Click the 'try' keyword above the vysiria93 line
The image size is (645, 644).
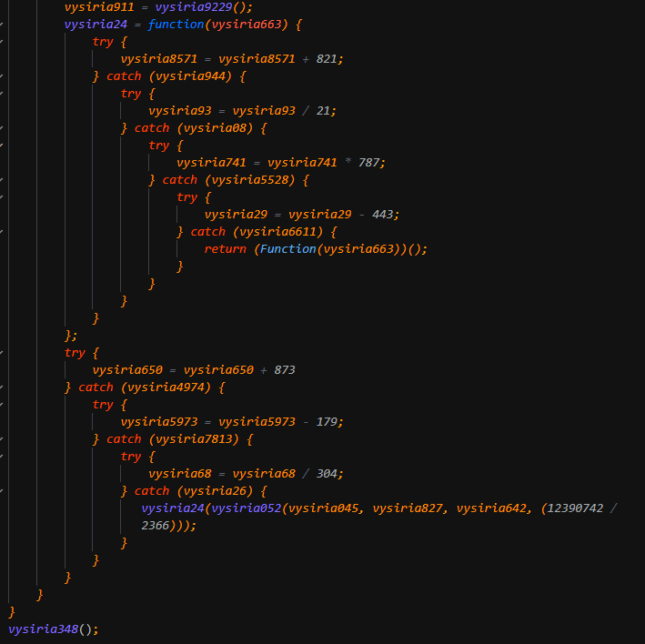131,94
